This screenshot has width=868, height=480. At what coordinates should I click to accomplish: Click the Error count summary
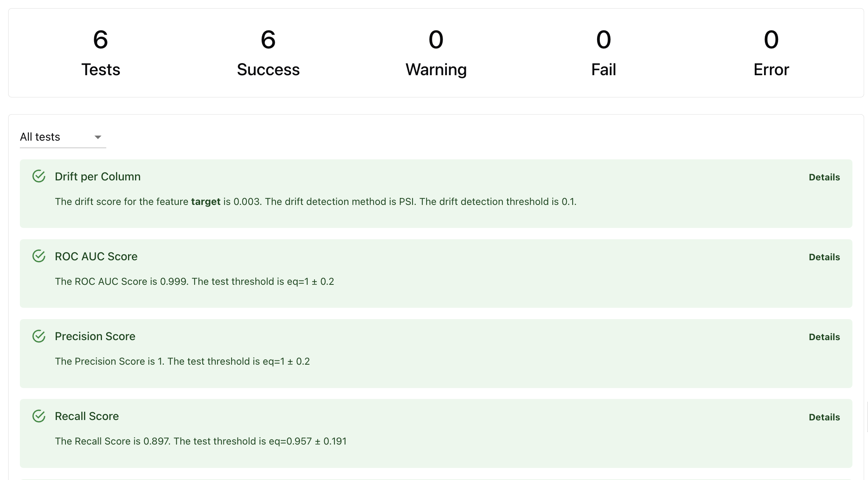pyautogui.click(x=771, y=53)
